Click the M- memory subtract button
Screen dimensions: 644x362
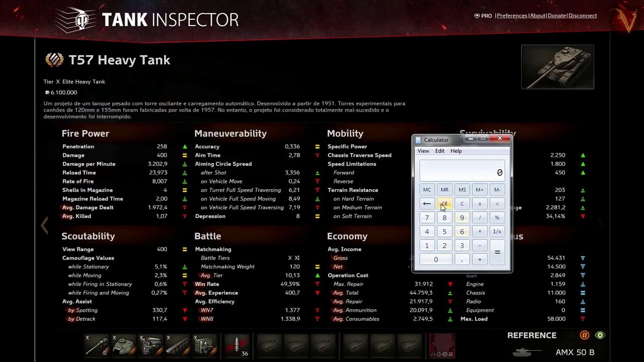click(x=497, y=190)
